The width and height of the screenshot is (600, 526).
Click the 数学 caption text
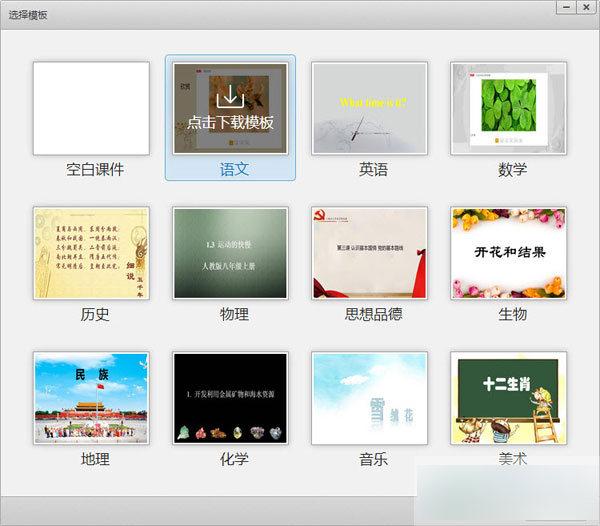512,170
